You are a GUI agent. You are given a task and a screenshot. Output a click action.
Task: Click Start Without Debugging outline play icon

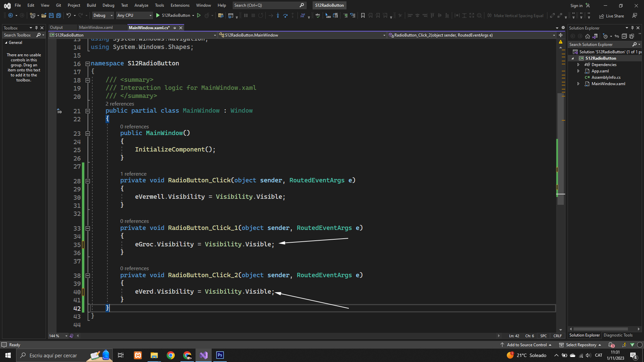point(199,15)
